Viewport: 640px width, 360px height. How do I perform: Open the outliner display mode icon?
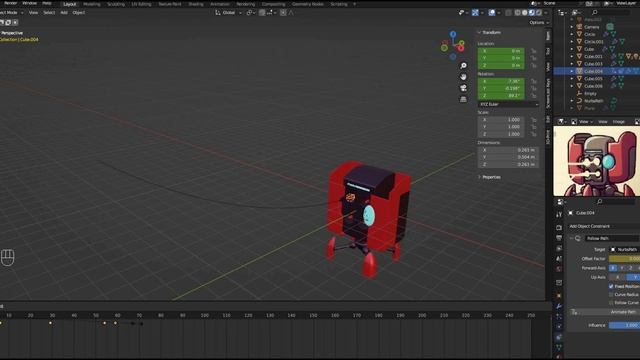(x=575, y=13)
